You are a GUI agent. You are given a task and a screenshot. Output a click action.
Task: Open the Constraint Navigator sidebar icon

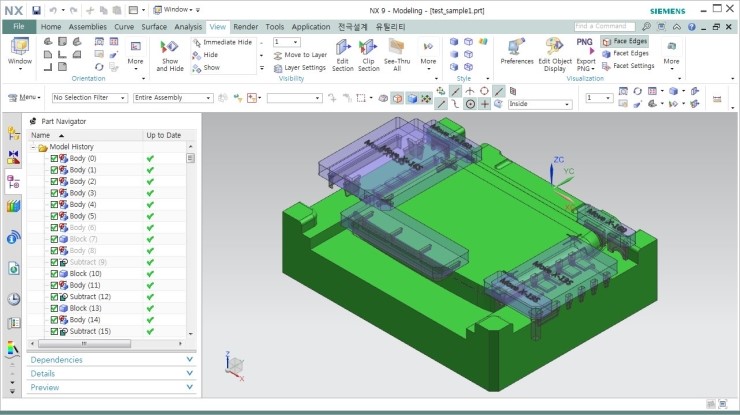pos(13,157)
